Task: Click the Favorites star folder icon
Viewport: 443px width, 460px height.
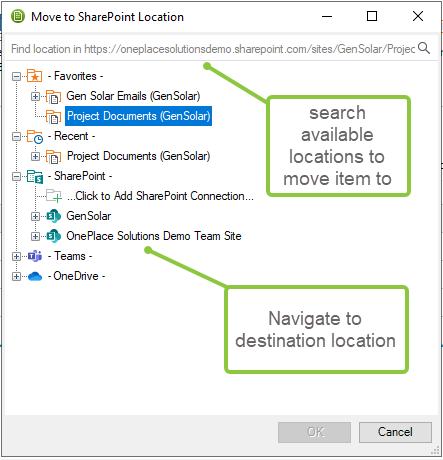Action: tap(34, 76)
